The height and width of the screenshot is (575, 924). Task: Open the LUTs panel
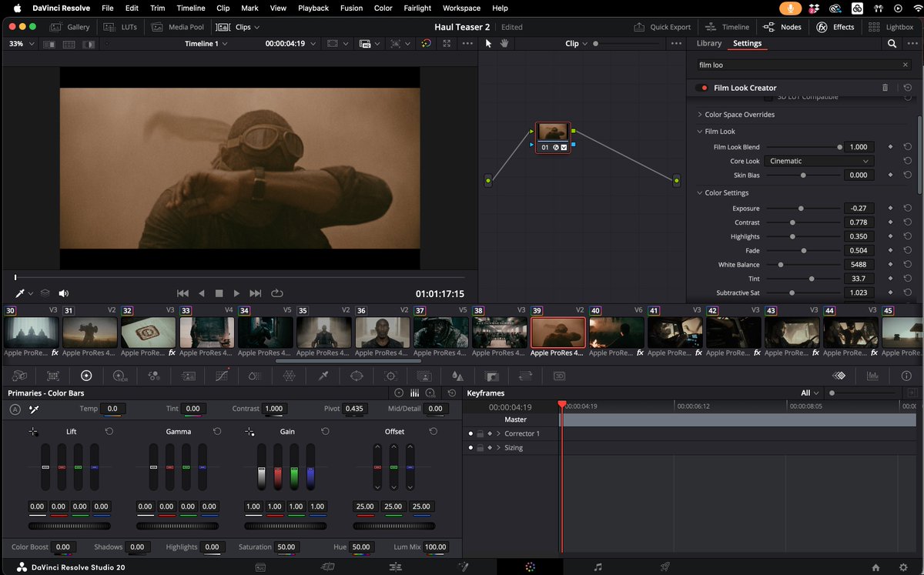pyautogui.click(x=121, y=27)
